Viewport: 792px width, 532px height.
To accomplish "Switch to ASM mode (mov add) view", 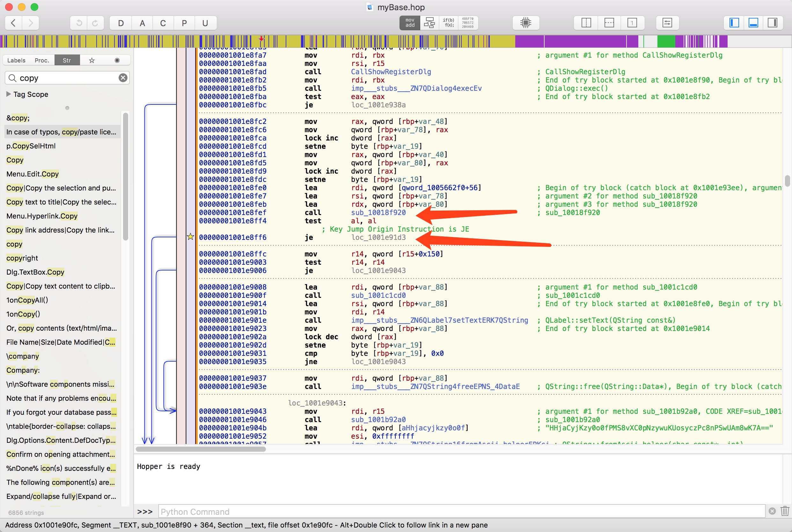I will point(410,23).
